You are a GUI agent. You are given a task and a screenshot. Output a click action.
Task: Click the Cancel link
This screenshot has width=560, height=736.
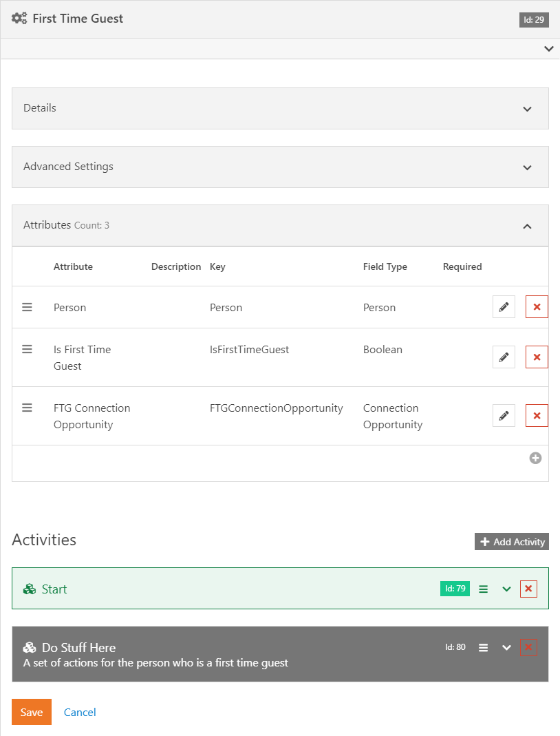(80, 712)
